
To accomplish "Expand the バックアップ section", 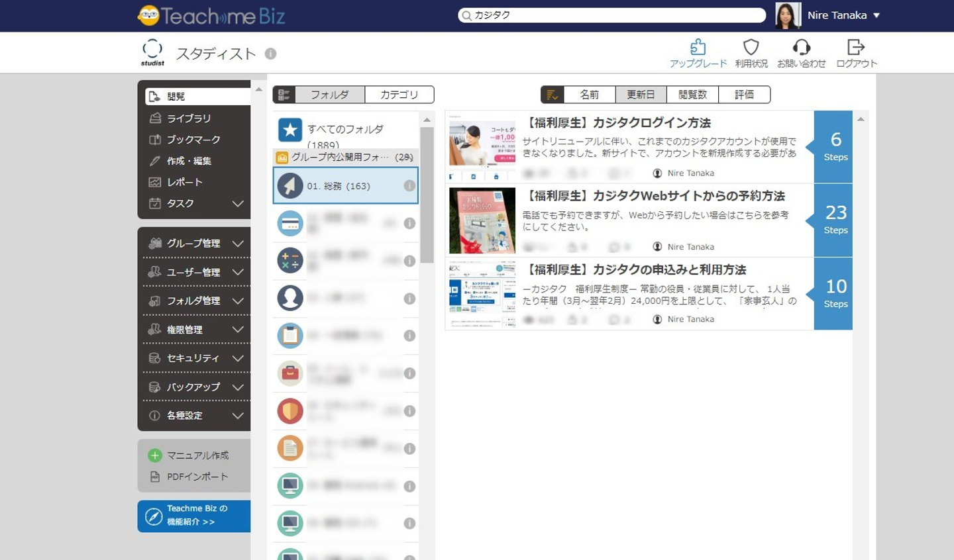I will click(x=238, y=387).
